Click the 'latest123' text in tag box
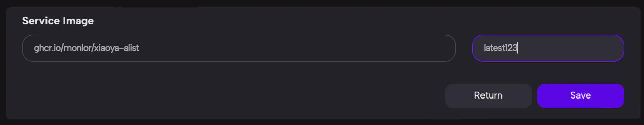 click(500, 48)
